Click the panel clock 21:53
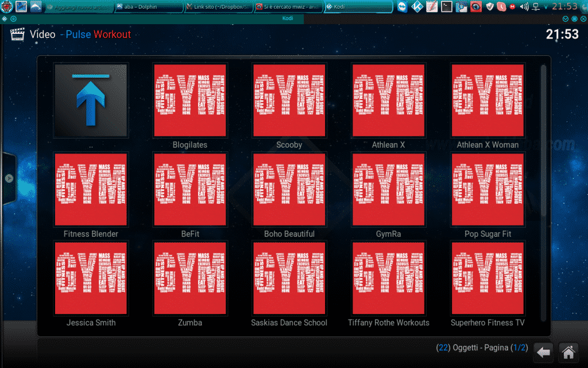The image size is (588, 368). (564, 6)
